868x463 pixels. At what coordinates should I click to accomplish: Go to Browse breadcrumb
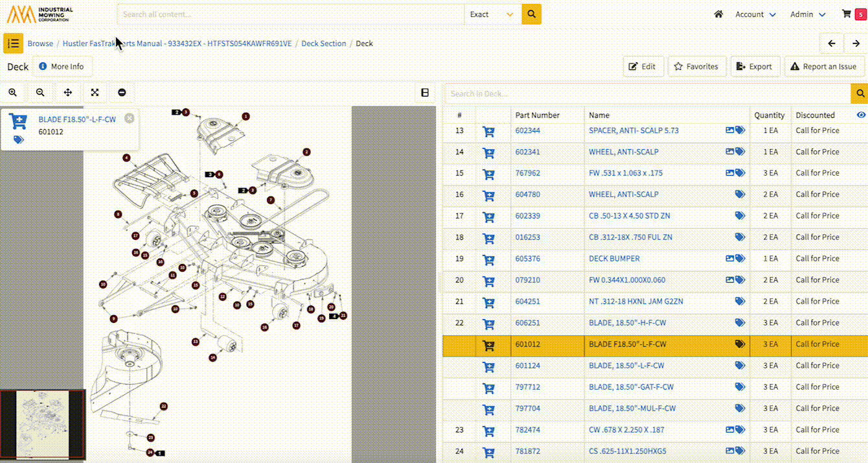tap(40, 43)
